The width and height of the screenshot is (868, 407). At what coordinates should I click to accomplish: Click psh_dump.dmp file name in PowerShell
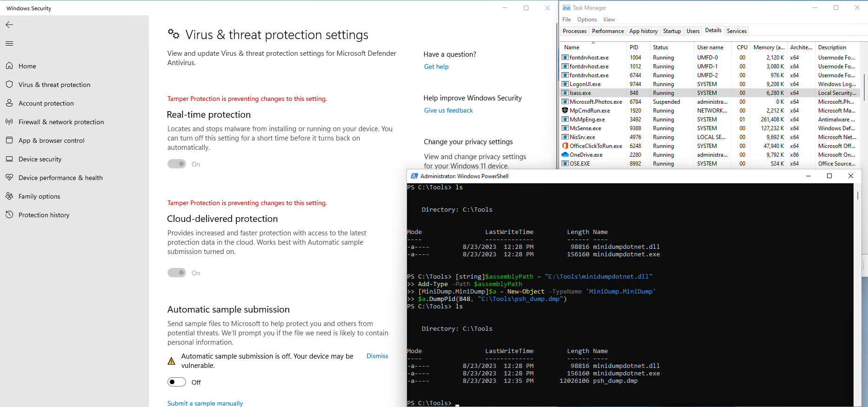615,381
